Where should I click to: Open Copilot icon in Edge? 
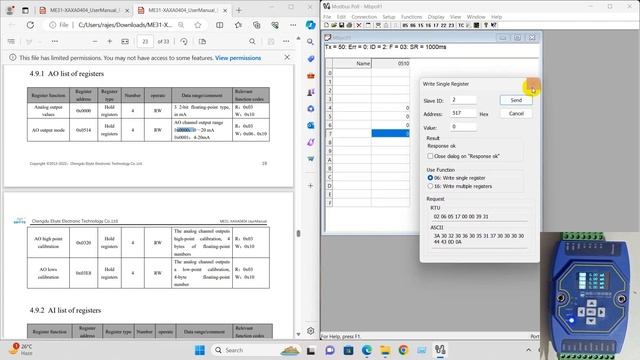pyautogui.click(x=311, y=25)
